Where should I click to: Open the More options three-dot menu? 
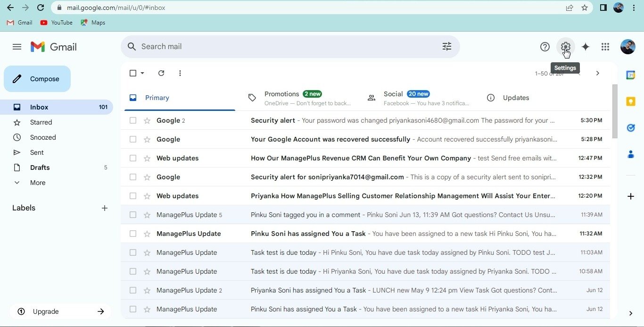pos(180,73)
